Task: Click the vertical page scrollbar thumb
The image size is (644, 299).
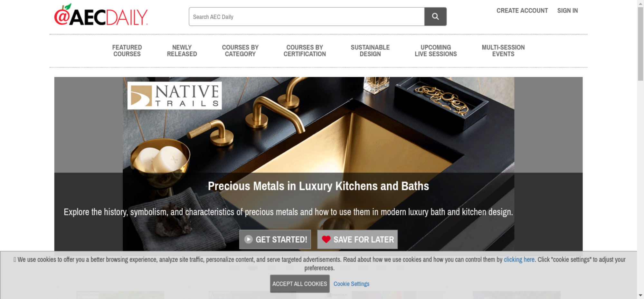Action: [x=640, y=43]
